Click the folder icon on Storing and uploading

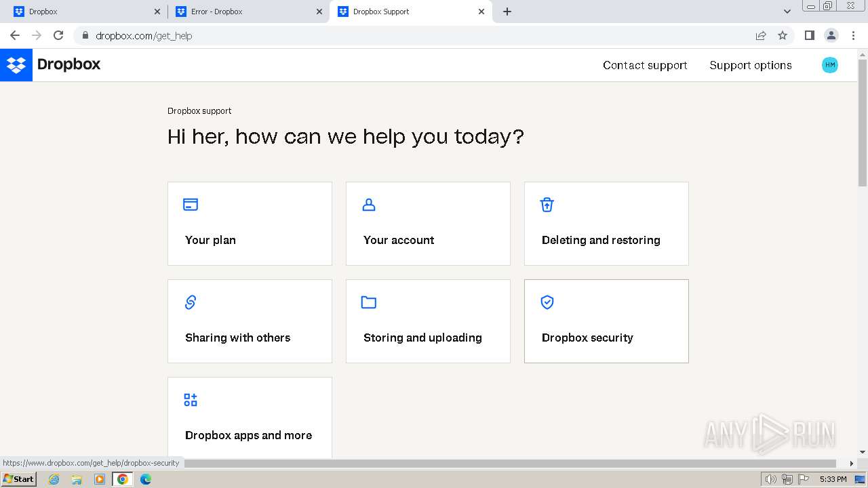click(369, 302)
